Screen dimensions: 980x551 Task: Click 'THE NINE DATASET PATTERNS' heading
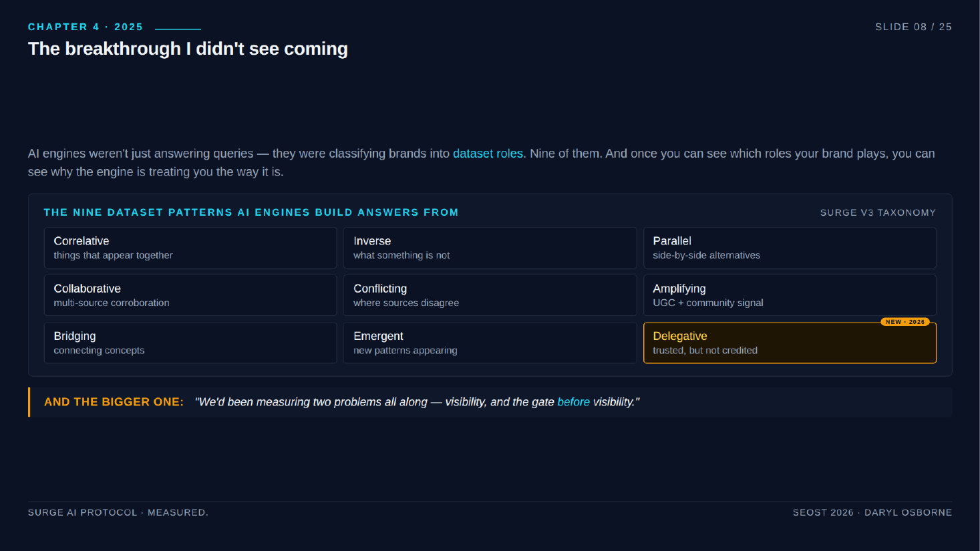click(x=251, y=212)
